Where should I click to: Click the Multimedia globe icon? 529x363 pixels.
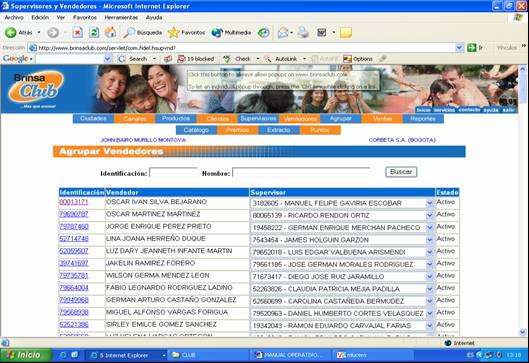point(217,32)
